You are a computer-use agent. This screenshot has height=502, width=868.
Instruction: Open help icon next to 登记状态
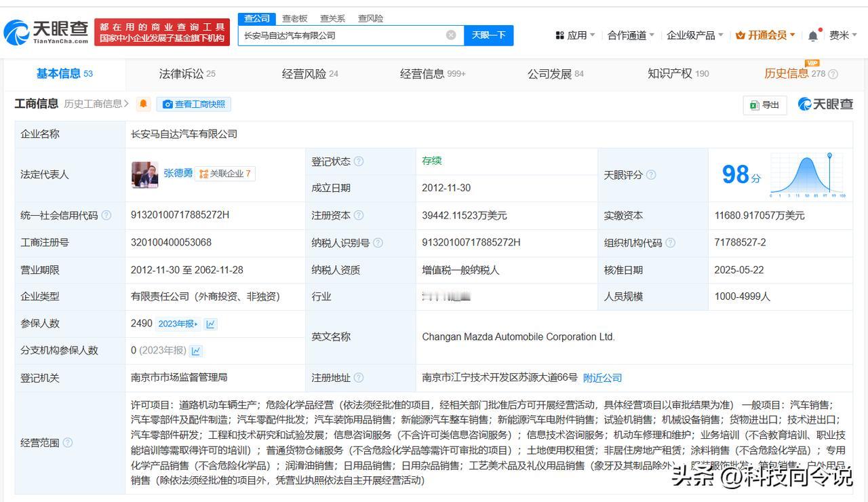click(359, 161)
